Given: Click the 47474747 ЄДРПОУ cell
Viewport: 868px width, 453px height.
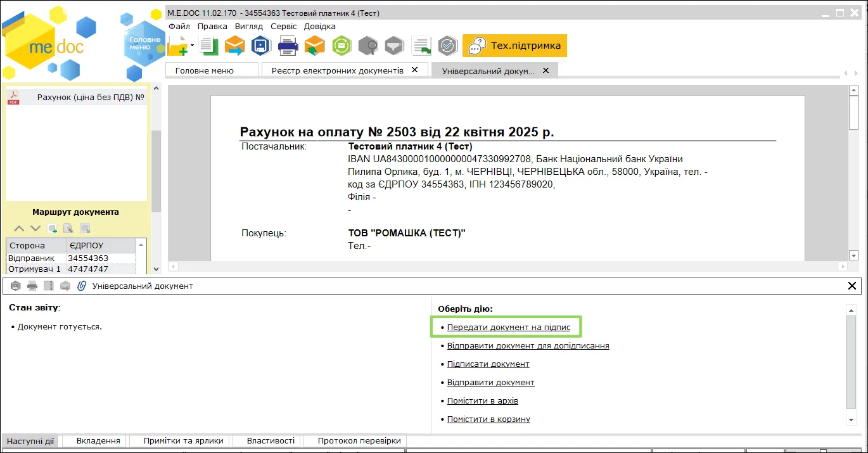Looking at the screenshot, I should click(101, 269).
